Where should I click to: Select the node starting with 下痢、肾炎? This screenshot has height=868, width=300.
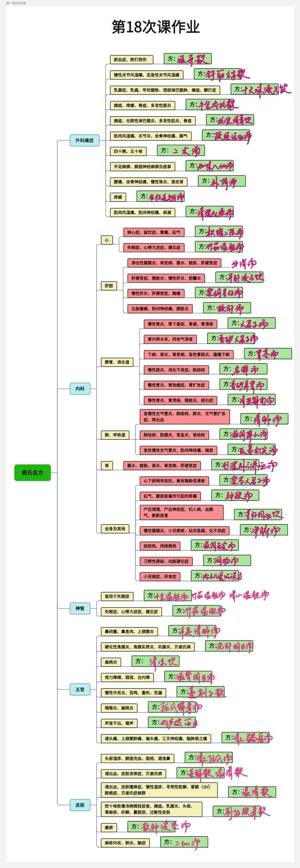(189, 354)
